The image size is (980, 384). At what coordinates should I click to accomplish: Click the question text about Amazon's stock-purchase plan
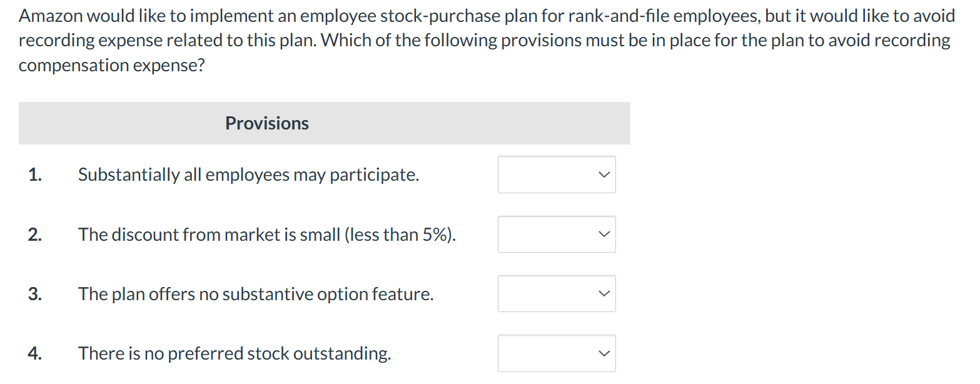(482, 39)
